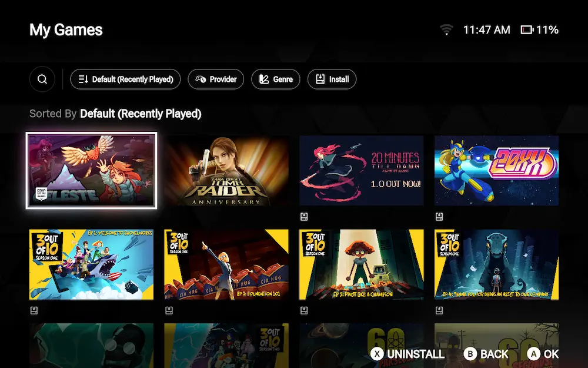Screen dimensions: 588x368
Task: Open the Install filter
Action: pyautogui.click(x=332, y=79)
